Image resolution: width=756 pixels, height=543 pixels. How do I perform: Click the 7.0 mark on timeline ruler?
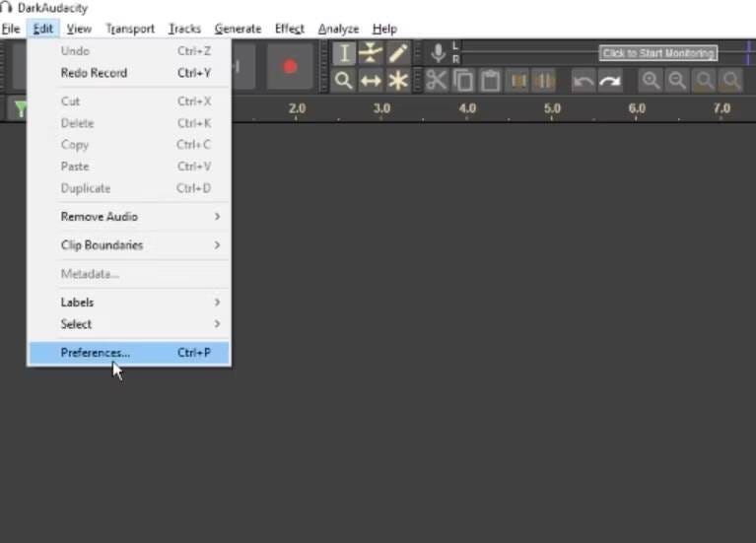pos(722,108)
